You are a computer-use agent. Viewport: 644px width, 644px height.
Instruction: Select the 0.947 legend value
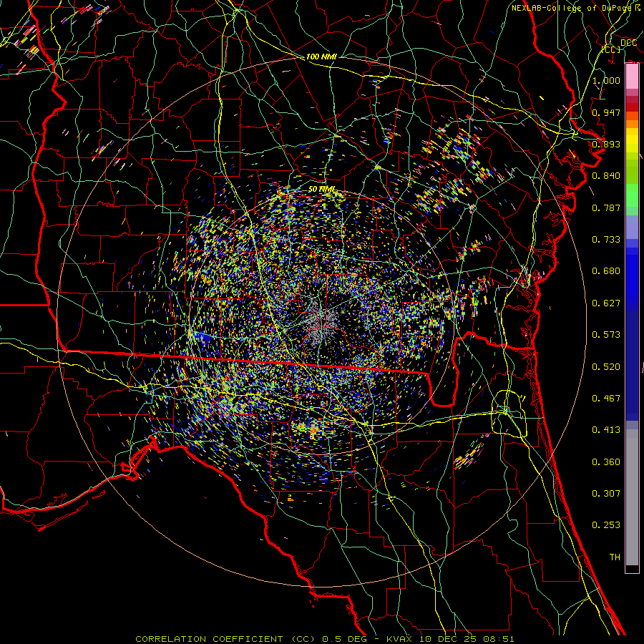tap(606, 112)
